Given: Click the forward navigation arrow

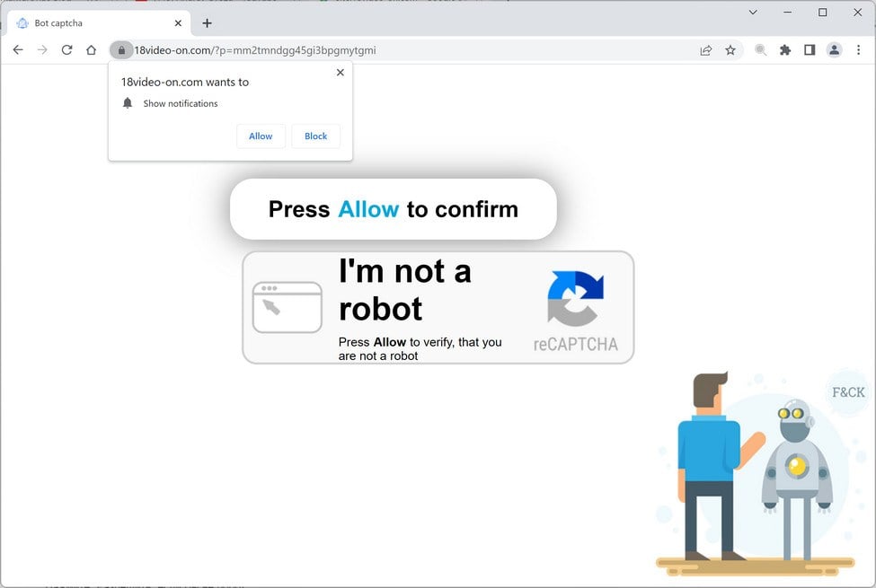Looking at the screenshot, I should pyautogui.click(x=42, y=50).
